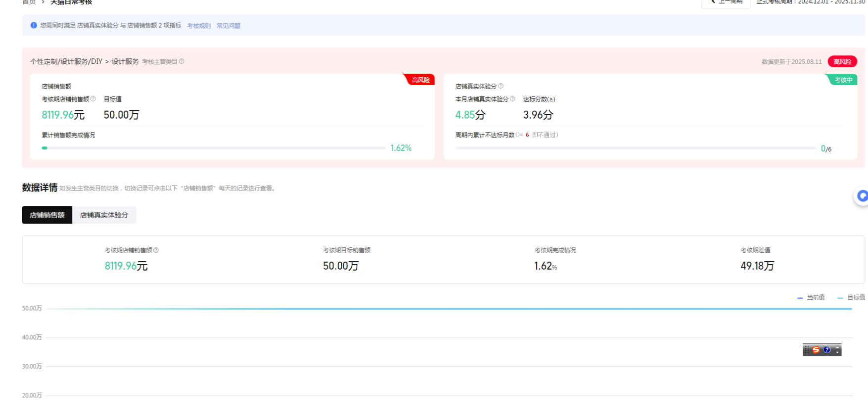This screenshot has width=868, height=412.
Task: Click help icon by 考核期店铺销售额 in data details
Action: tap(156, 250)
